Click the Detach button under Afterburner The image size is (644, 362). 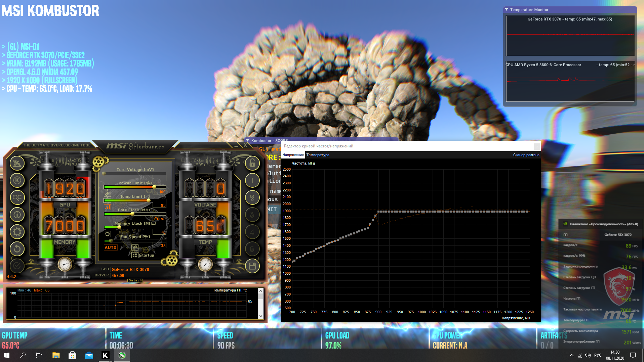(135, 280)
